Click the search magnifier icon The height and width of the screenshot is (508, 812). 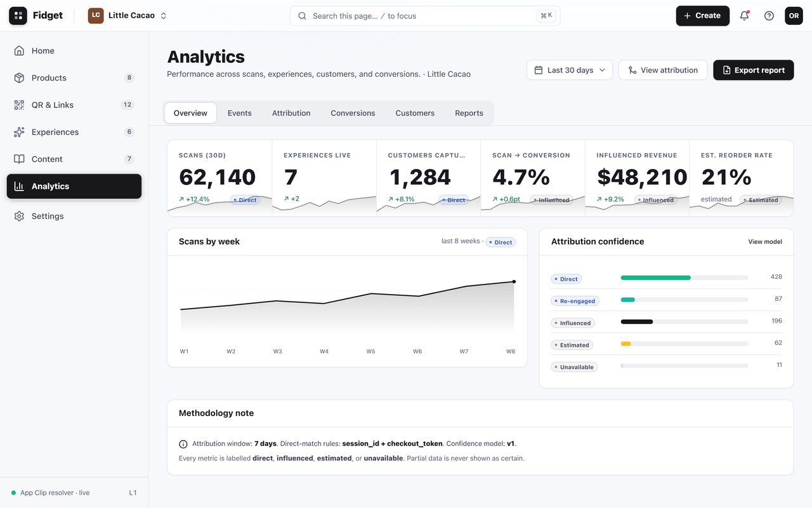tap(303, 16)
